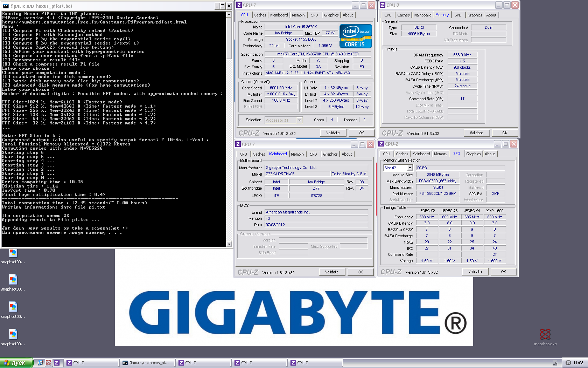Open the Пуск start button
This screenshot has height=368, width=588.
point(16,363)
